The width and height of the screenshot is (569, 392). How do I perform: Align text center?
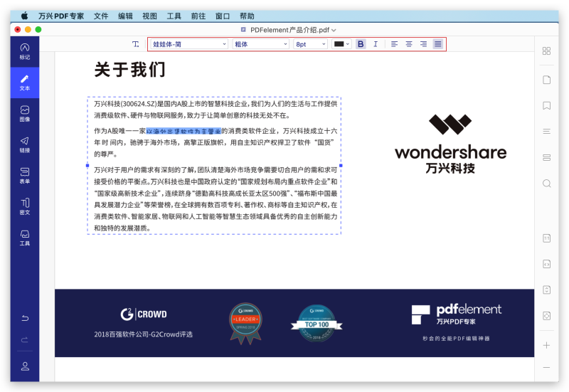409,44
